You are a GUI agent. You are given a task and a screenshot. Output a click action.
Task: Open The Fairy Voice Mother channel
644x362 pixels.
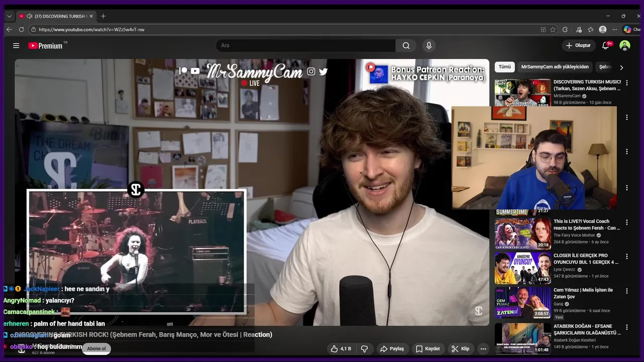pos(574,235)
